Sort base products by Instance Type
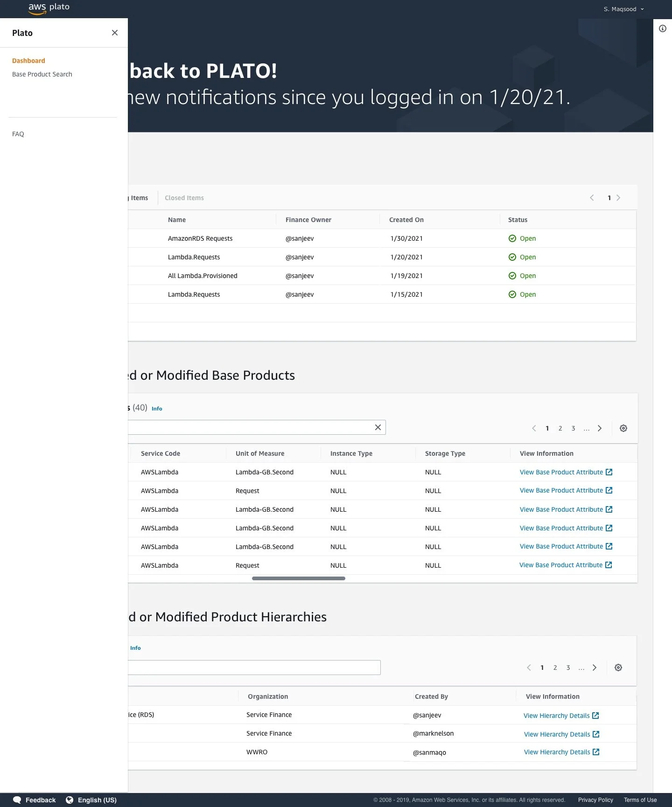Screen dimensions: 672x807 tap(351, 453)
